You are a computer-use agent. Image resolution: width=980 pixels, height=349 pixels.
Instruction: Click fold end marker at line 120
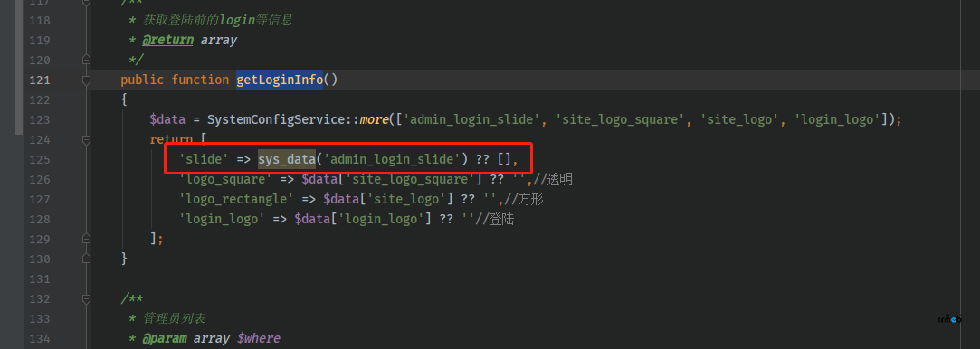tap(86, 60)
